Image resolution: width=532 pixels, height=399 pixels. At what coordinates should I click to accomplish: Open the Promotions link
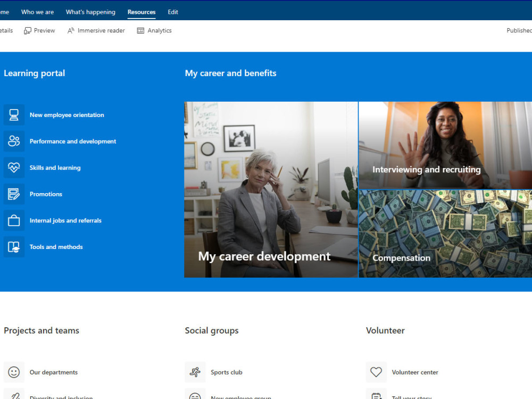(x=46, y=194)
